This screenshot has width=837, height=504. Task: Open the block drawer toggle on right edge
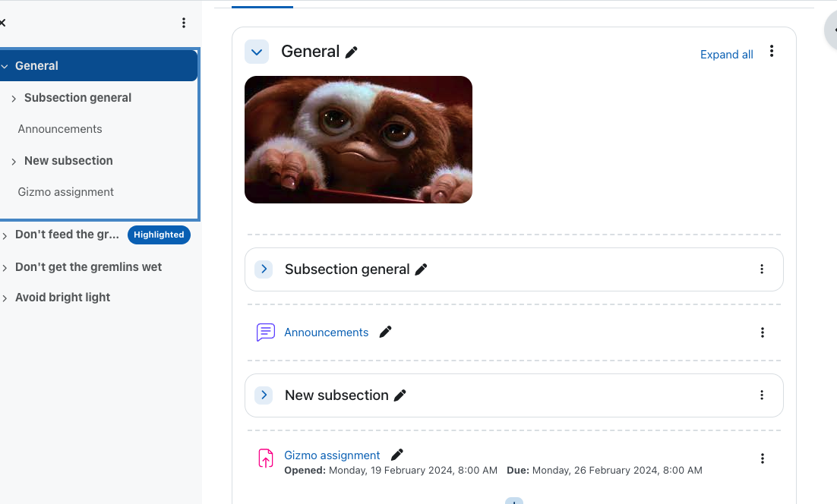click(x=832, y=30)
